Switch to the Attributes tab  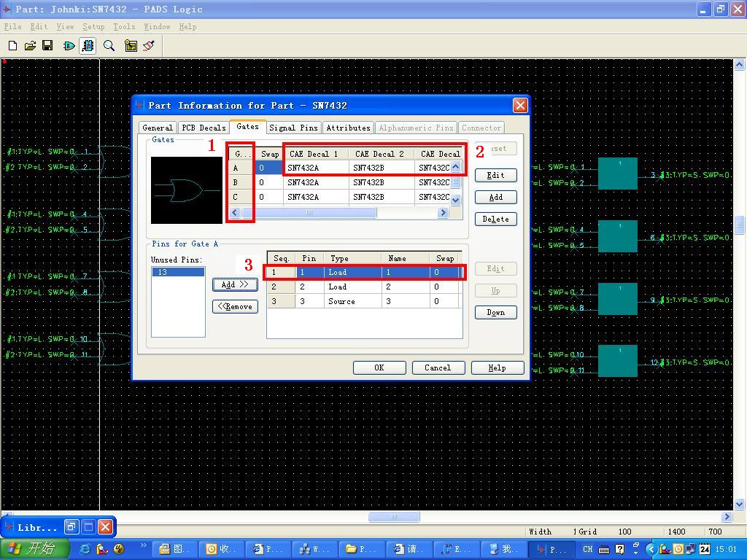[x=348, y=128]
